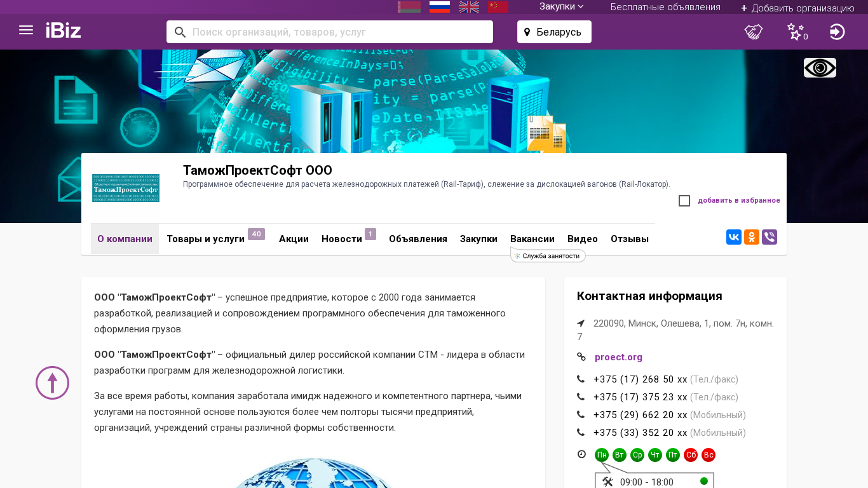Click the 'Служба занятости' badge

pyautogui.click(x=548, y=255)
